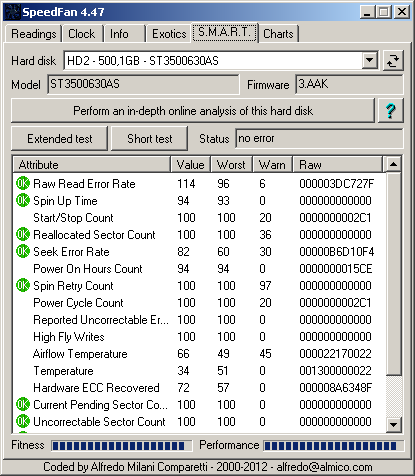Start the Extended test
The height and width of the screenshot is (476, 415).
(60, 139)
